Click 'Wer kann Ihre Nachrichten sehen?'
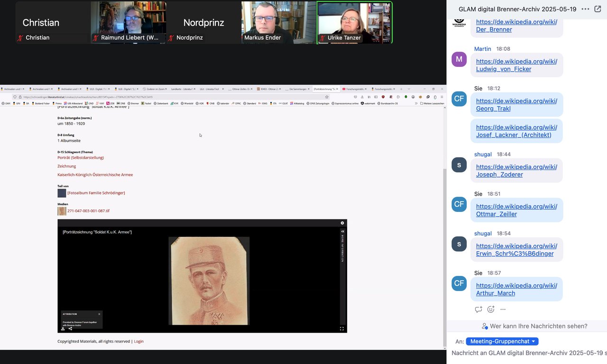The image size is (607, 364). [x=534, y=326]
